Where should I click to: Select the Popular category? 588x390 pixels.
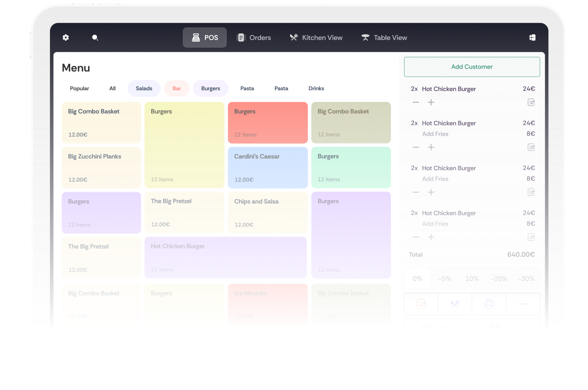point(79,89)
